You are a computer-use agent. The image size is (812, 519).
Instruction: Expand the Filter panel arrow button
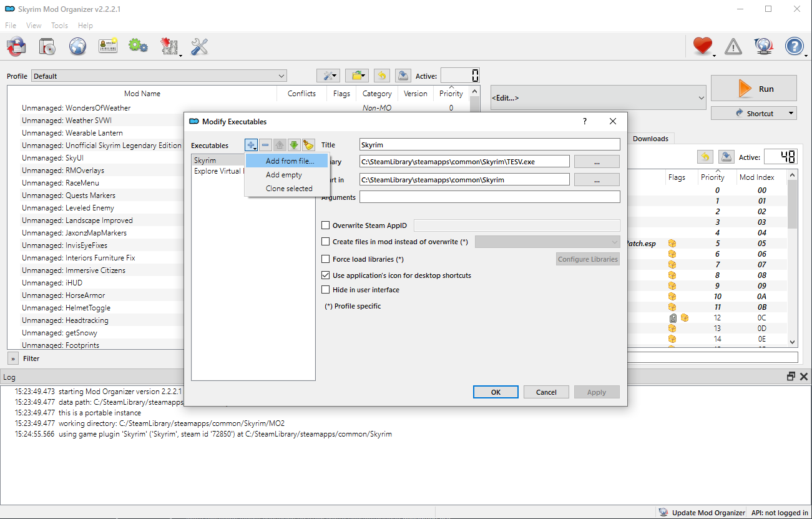[x=13, y=358]
